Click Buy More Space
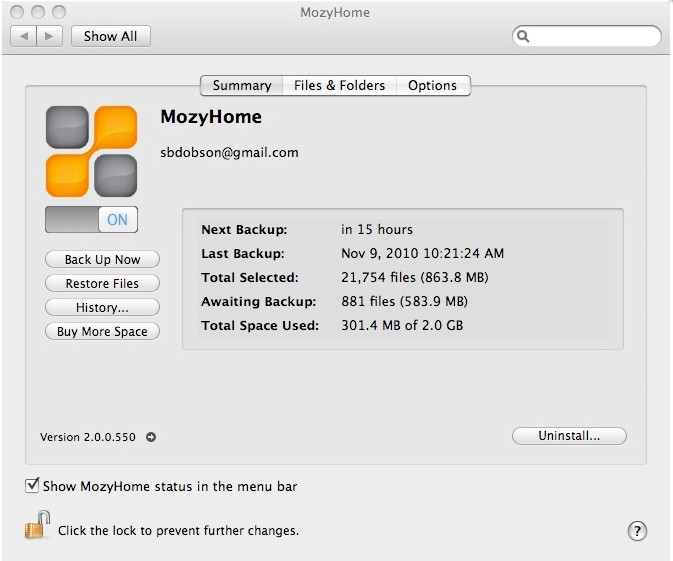This screenshot has height=561, width=673. (x=102, y=331)
